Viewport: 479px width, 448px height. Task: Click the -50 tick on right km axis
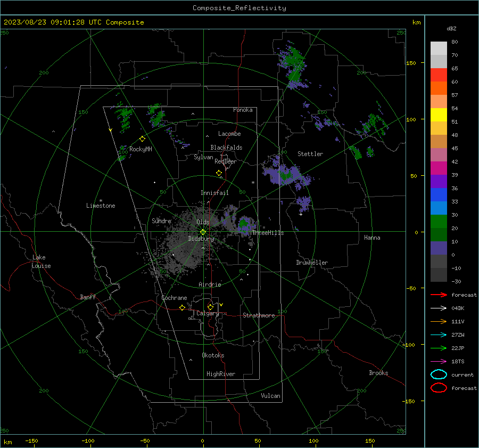click(x=411, y=288)
